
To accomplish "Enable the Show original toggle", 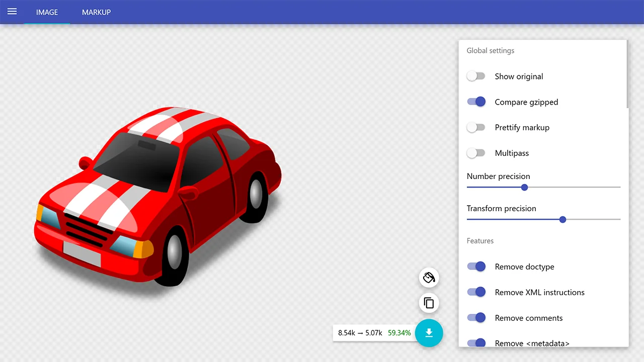I will (475, 76).
